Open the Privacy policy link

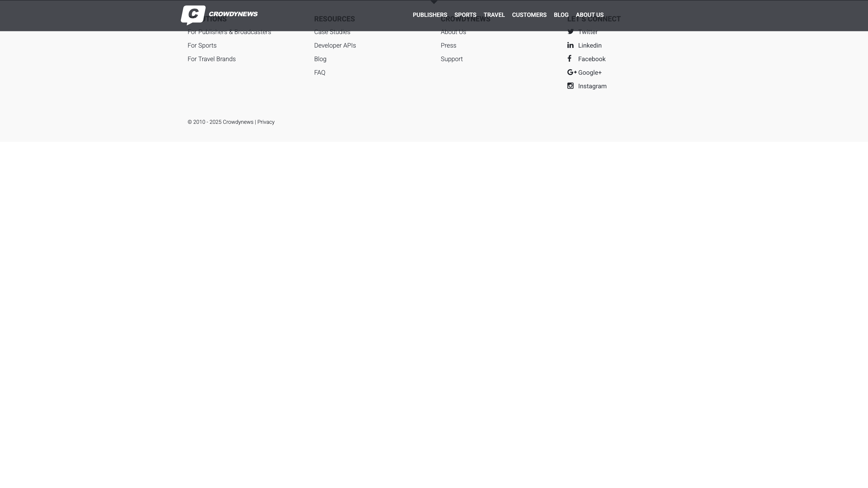click(x=266, y=122)
